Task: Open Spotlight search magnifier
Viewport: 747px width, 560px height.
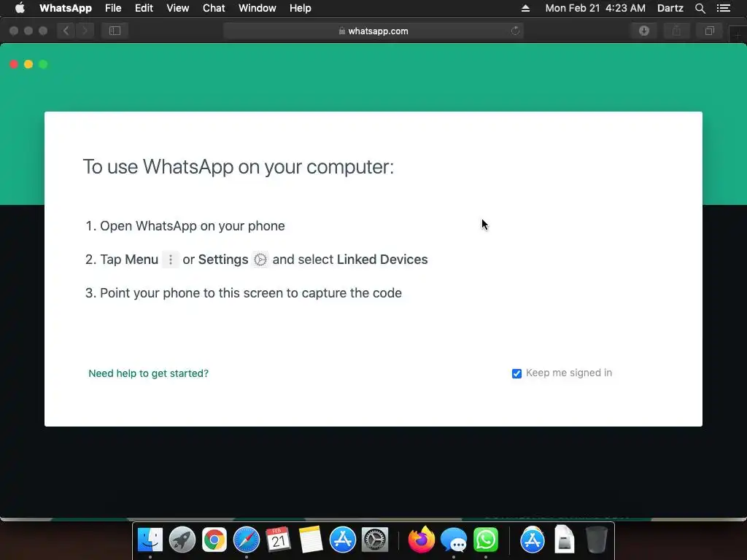Action: [x=700, y=8]
